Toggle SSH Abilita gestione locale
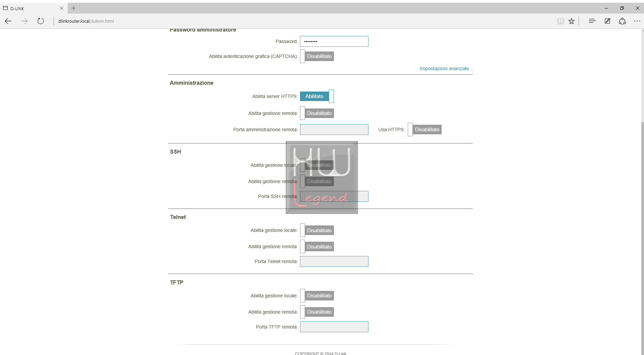 click(x=317, y=165)
